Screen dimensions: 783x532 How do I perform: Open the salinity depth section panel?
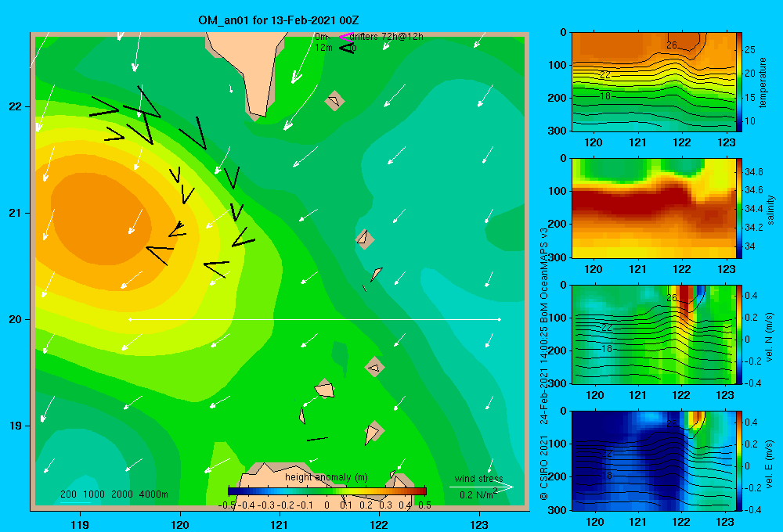pos(654,209)
